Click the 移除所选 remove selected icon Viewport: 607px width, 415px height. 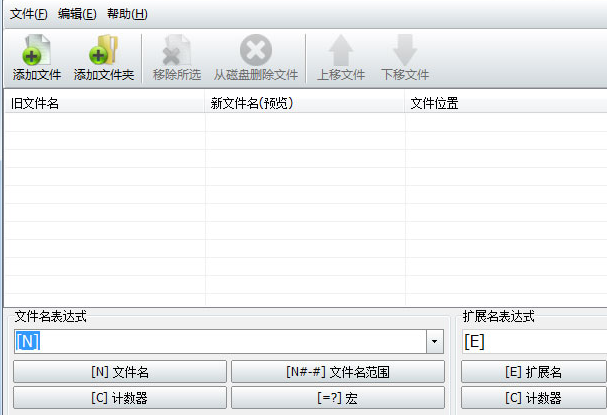click(177, 50)
